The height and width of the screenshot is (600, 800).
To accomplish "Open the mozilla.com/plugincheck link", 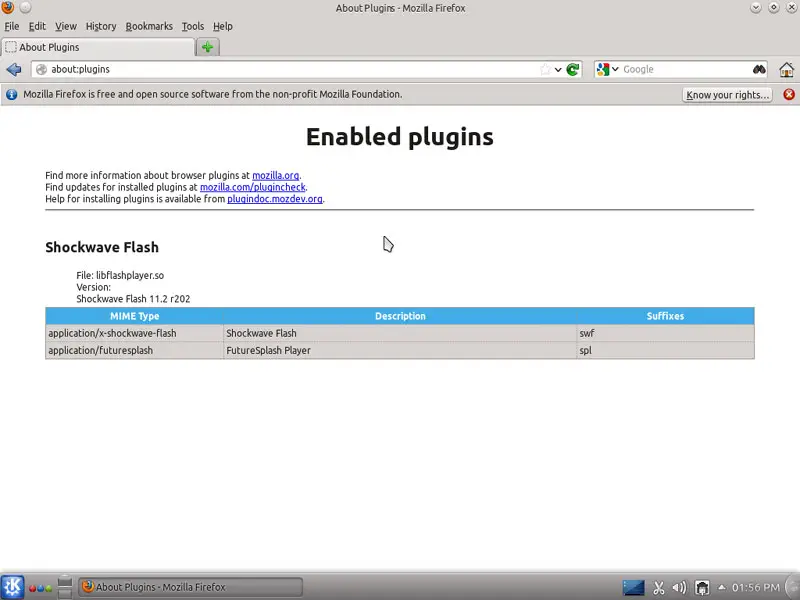I will [253, 187].
